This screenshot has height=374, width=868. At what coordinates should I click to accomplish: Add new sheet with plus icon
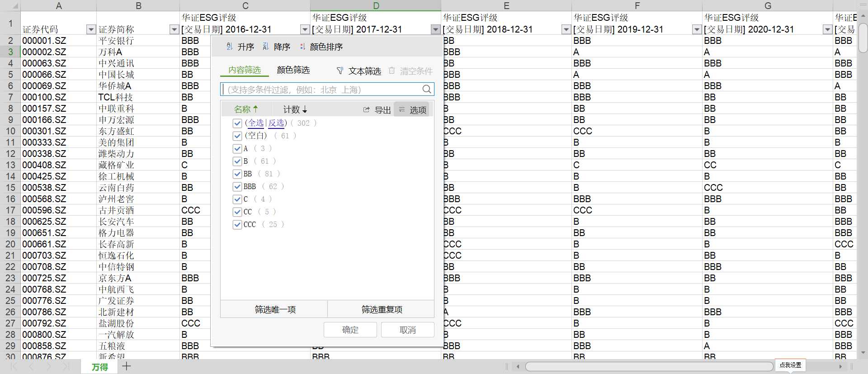tap(127, 366)
